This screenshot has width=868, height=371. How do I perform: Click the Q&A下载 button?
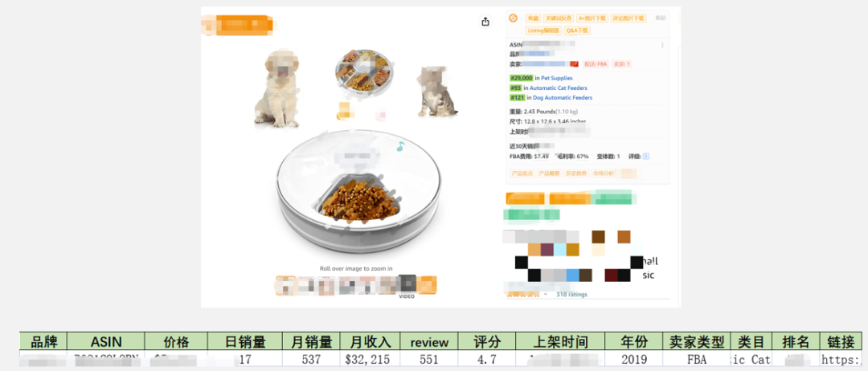[577, 31]
